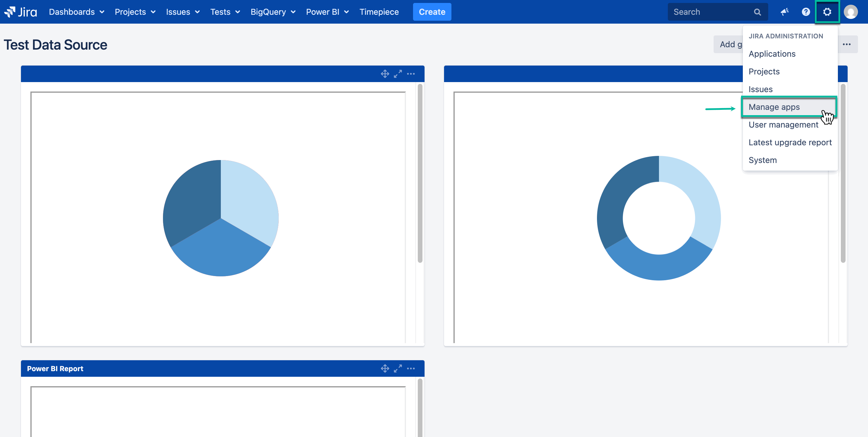Maximize the Power BI Report gadget
The width and height of the screenshot is (868, 437).
pyautogui.click(x=398, y=368)
